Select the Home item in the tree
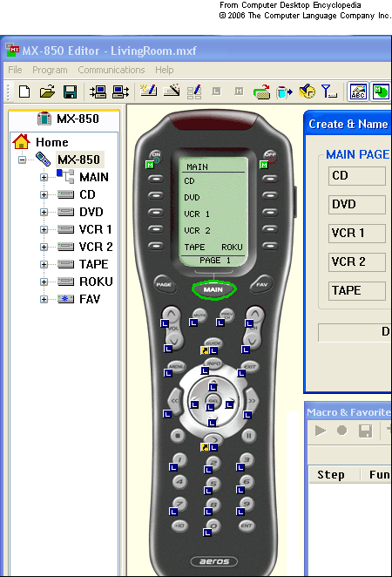 (52, 142)
